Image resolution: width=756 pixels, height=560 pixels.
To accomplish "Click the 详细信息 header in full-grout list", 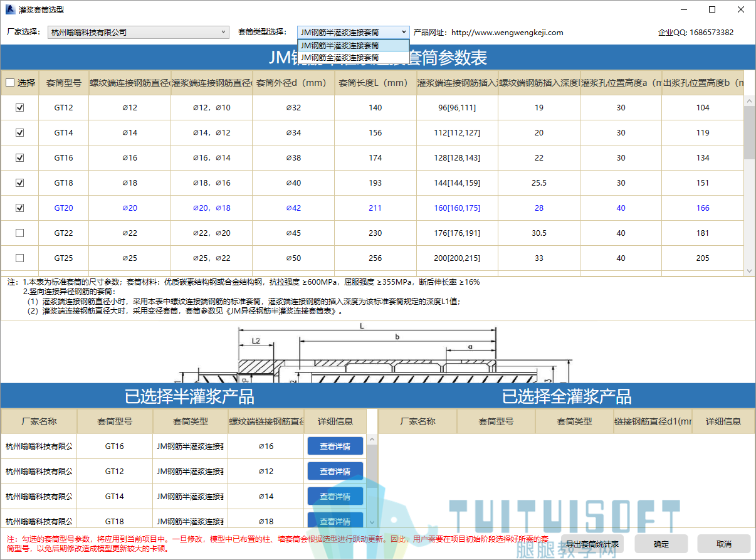I will [x=723, y=421].
